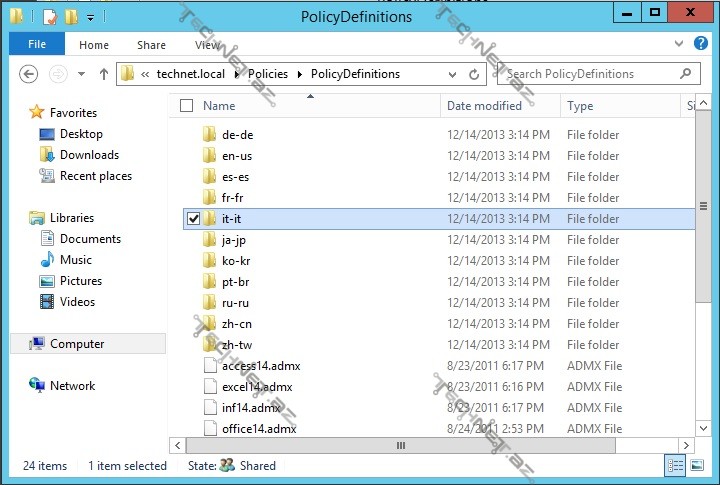The height and width of the screenshot is (485, 720).
Task: Uncheck the it-it folder checkbox
Action: coord(193,219)
